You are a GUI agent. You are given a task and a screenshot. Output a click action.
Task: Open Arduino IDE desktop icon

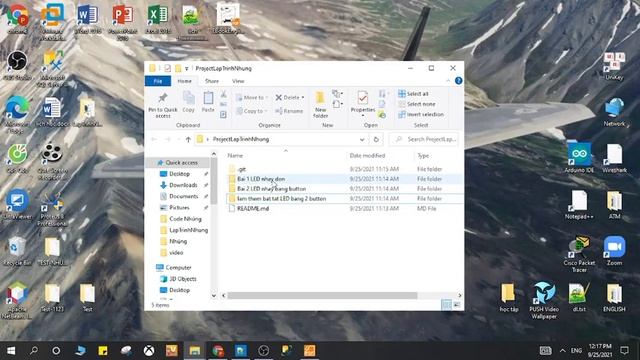579,158
